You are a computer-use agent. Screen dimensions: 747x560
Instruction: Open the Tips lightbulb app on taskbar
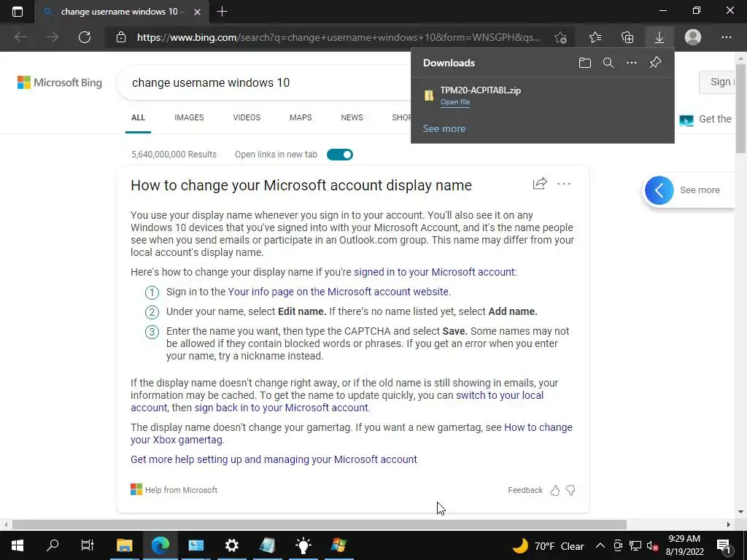pyautogui.click(x=303, y=545)
